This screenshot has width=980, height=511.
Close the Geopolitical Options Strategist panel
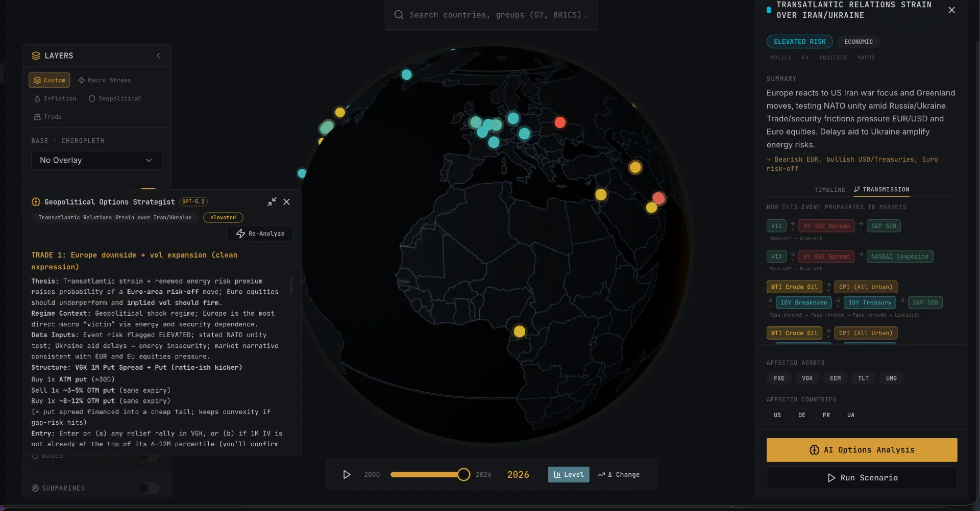coord(287,202)
